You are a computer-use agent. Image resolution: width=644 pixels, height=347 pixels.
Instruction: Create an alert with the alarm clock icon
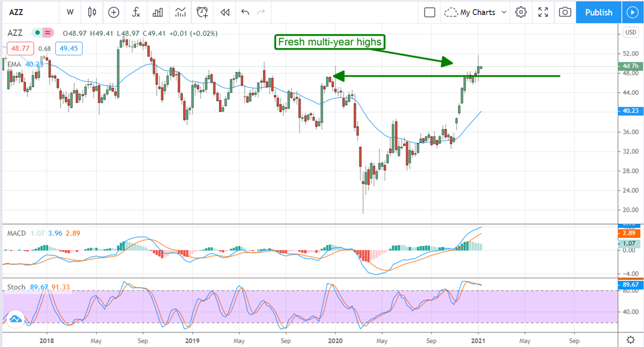(x=202, y=12)
